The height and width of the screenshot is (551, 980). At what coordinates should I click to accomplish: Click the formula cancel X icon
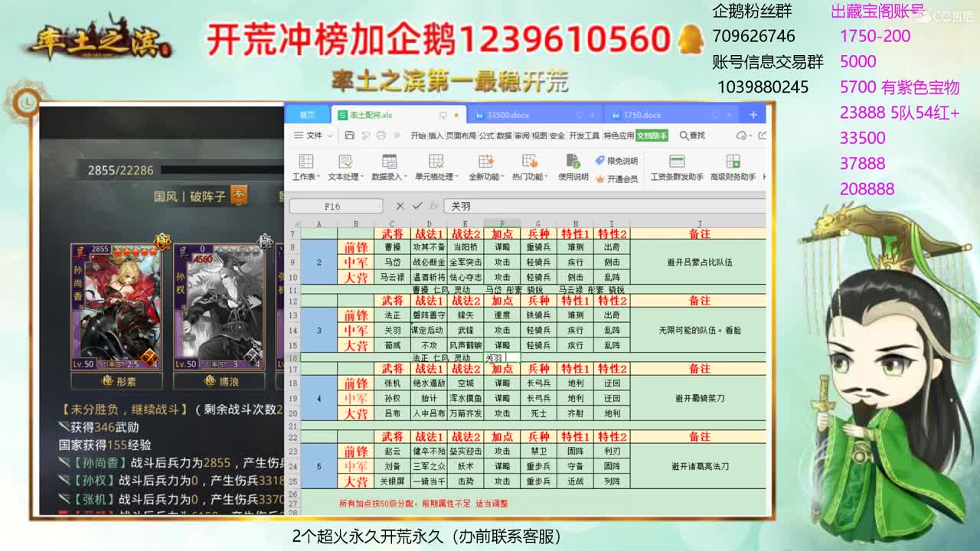pyautogui.click(x=400, y=206)
